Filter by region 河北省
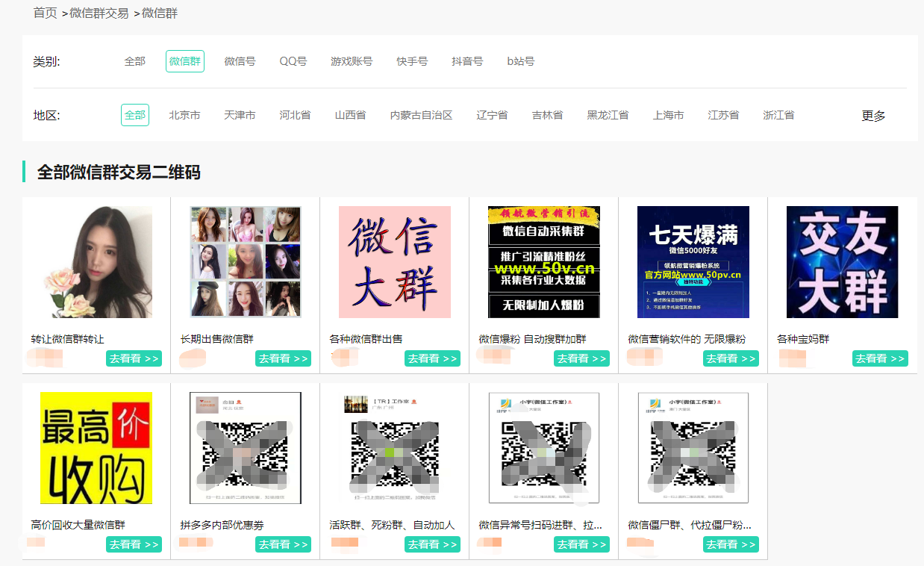Image resolution: width=924 pixels, height=566 pixels. pos(295,115)
